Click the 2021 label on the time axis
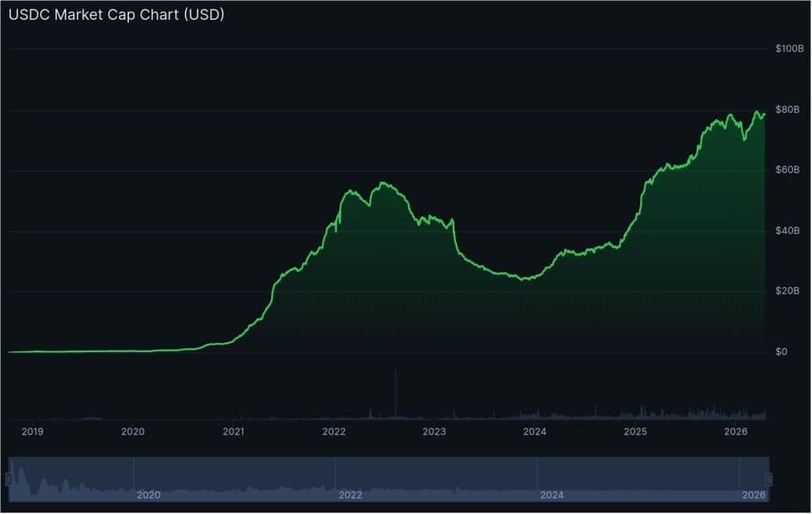Image resolution: width=812 pixels, height=514 pixels. pos(234,432)
